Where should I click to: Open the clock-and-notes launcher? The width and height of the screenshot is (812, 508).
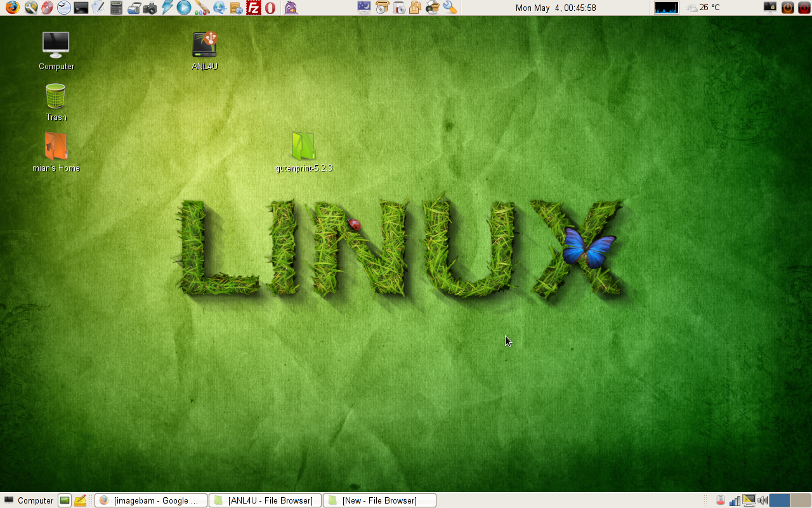[x=64, y=8]
